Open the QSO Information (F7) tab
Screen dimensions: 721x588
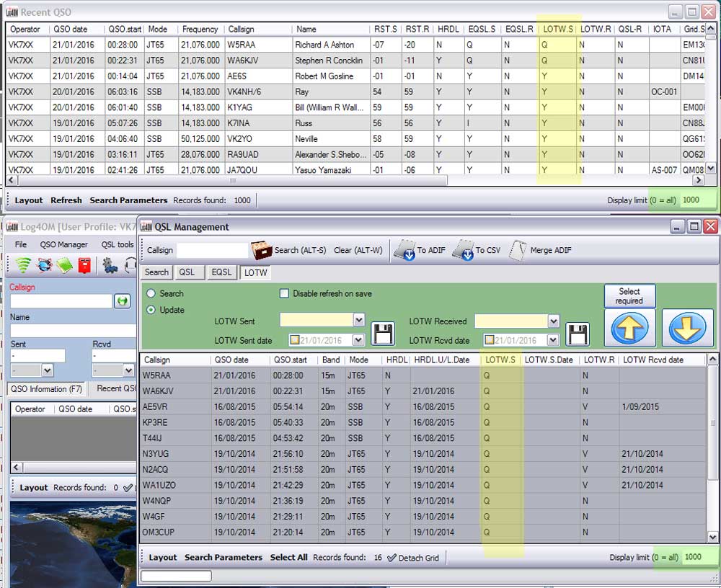pos(46,389)
